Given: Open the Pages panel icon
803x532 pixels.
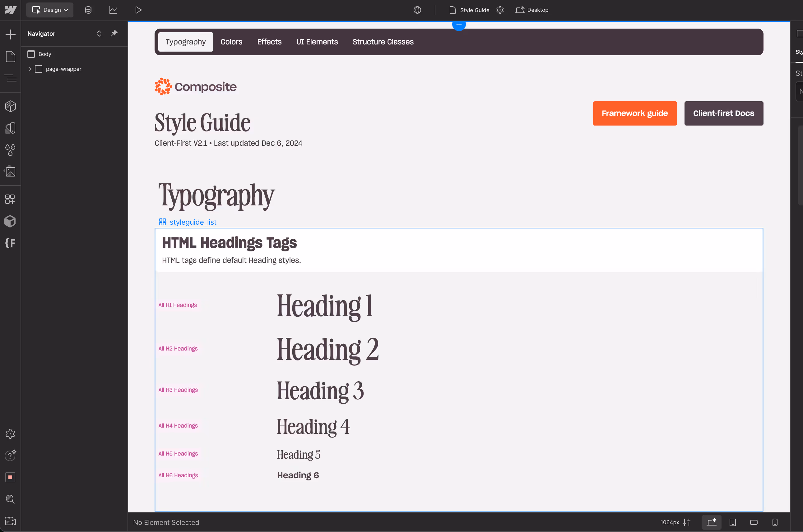Looking at the screenshot, I should pos(10,56).
